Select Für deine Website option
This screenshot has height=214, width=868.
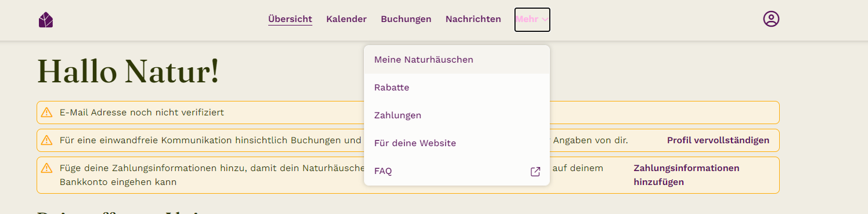(457, 143)
